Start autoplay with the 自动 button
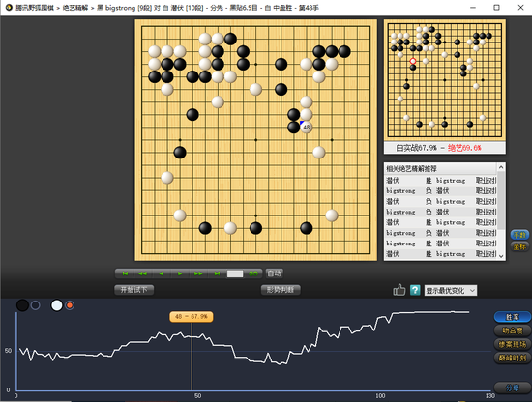This screenshot has width=532, height=402. coord(274,273)
